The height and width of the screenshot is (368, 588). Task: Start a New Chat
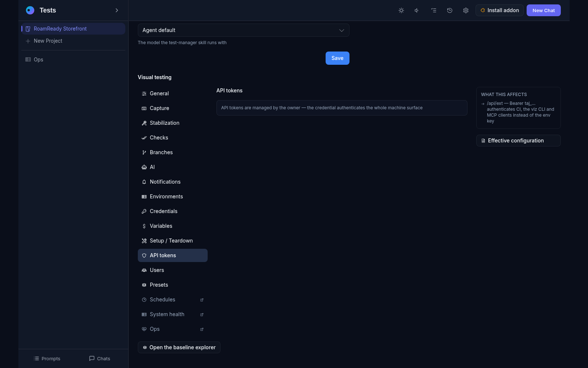pyautogui.click(x=544, y=10)
